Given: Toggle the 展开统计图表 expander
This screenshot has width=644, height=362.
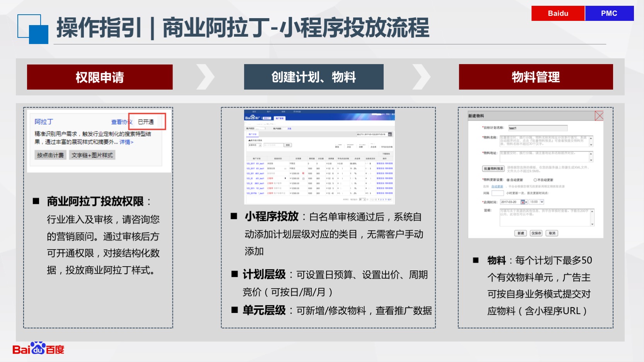Looking at the screenshot, I should (x=255, y=140).
